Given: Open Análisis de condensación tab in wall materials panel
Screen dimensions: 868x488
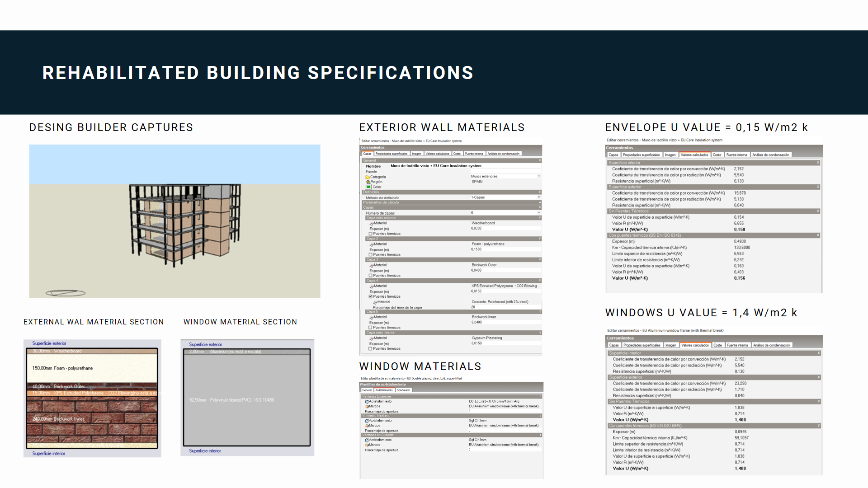Looking at the screenshot, I should [x=504, y=154].
